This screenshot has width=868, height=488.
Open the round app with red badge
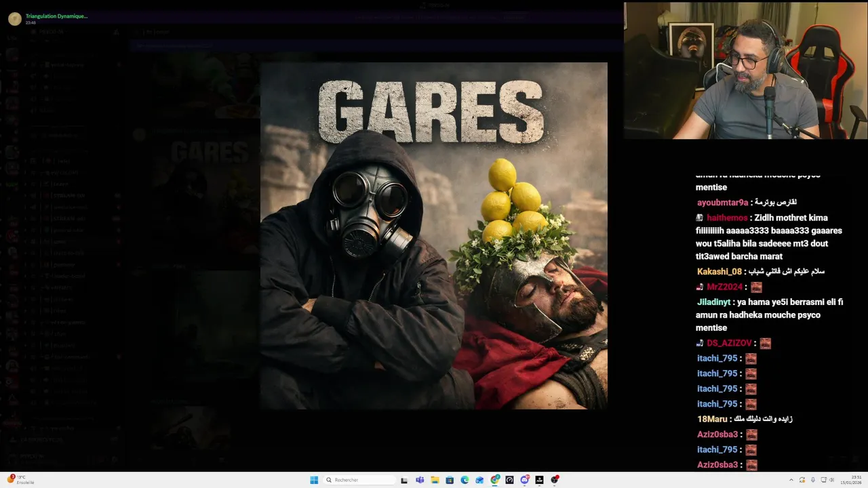tap(555, 480)
